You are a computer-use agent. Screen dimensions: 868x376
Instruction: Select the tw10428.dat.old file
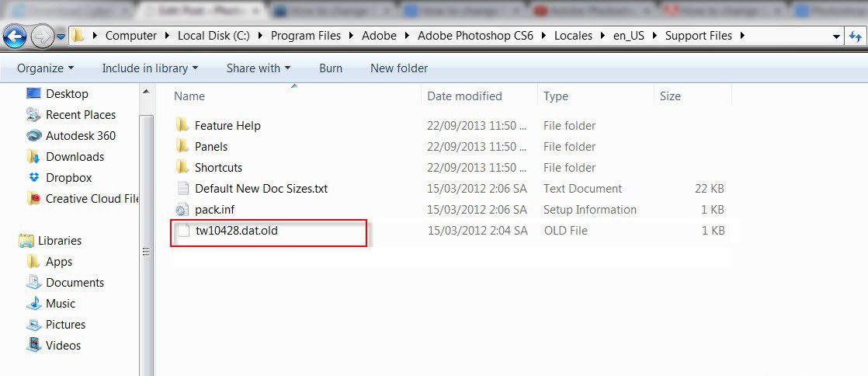[236, 231]
